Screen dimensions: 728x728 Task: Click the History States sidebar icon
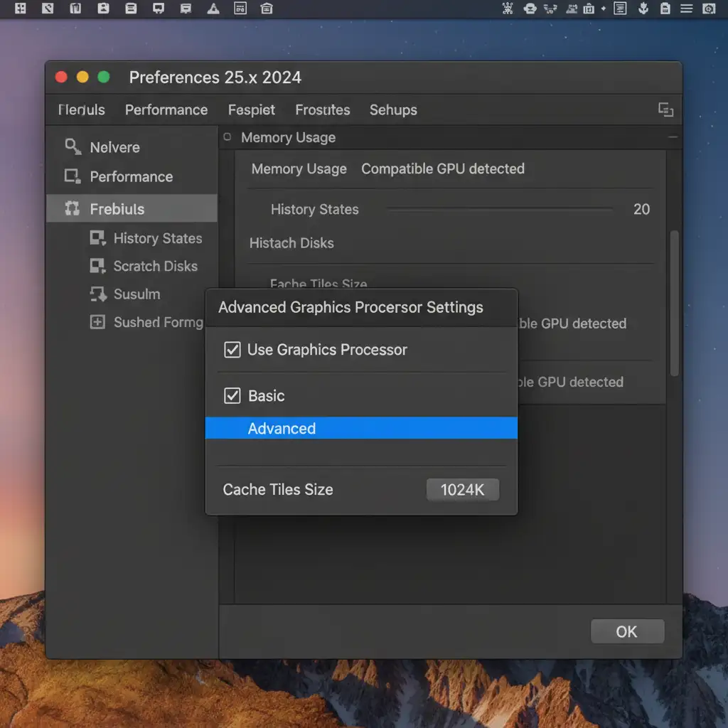tap(97, 238)
